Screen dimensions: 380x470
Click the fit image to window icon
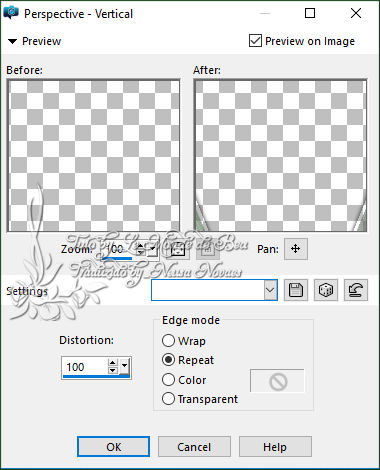(x=178, y=249)
